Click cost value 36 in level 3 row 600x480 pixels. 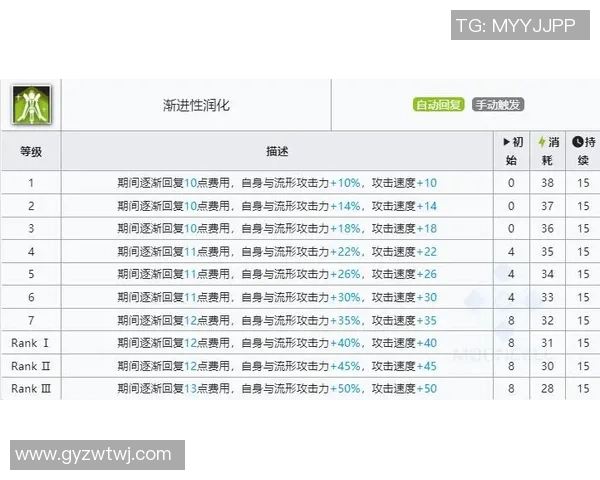click(547, 229)
